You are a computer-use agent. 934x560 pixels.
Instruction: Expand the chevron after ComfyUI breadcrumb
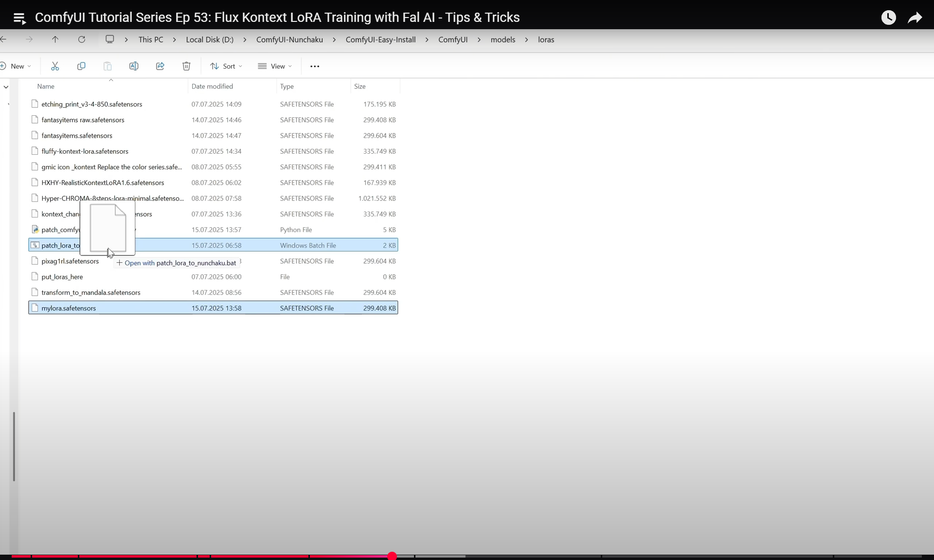coord(479,40)
